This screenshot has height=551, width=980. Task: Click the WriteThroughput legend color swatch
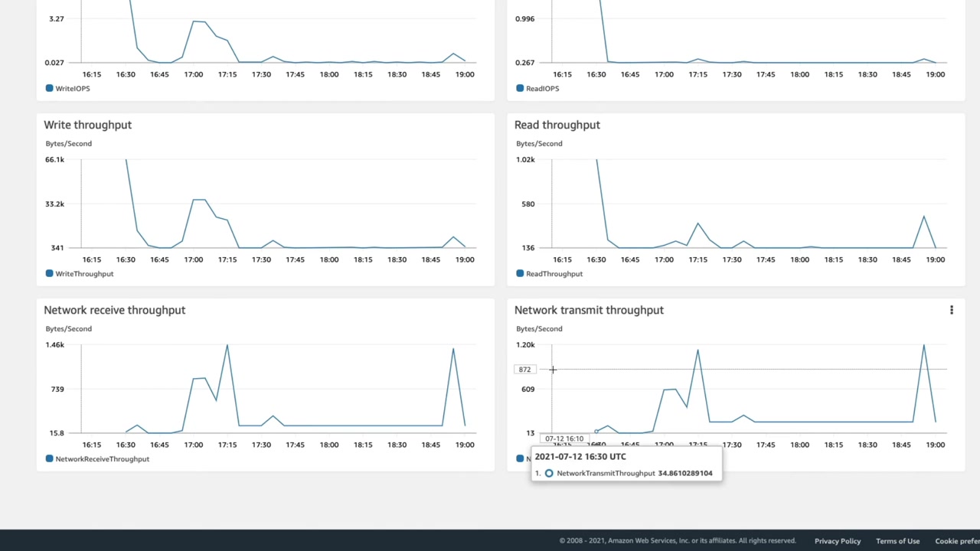pyautogui.click(x=50, y=274)
